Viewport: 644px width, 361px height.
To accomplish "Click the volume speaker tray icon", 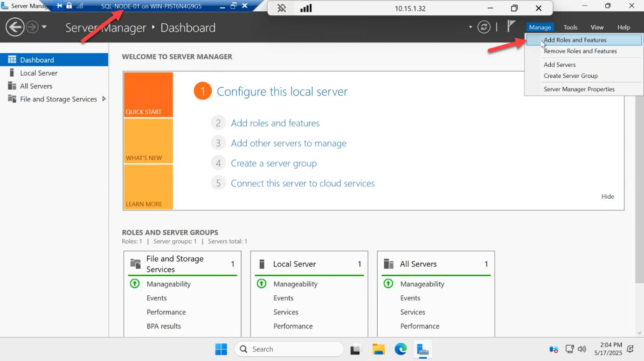I will 582,349.
